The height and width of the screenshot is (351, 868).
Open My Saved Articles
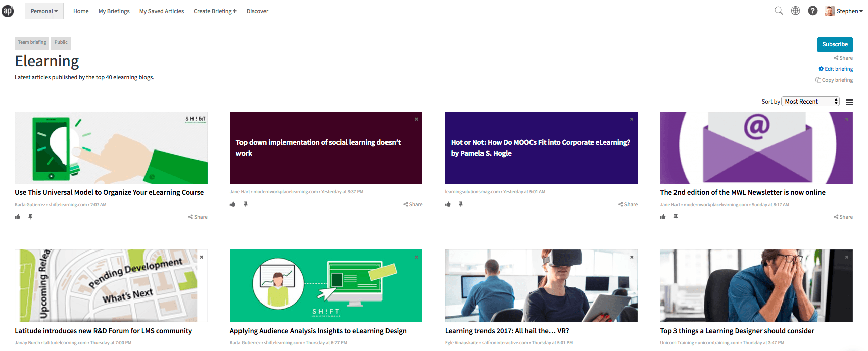click(x=162, y=11)
